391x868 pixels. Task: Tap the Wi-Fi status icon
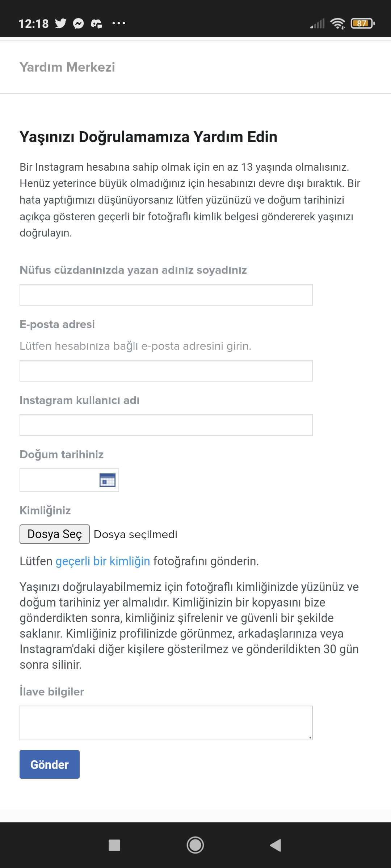[338, 24]
